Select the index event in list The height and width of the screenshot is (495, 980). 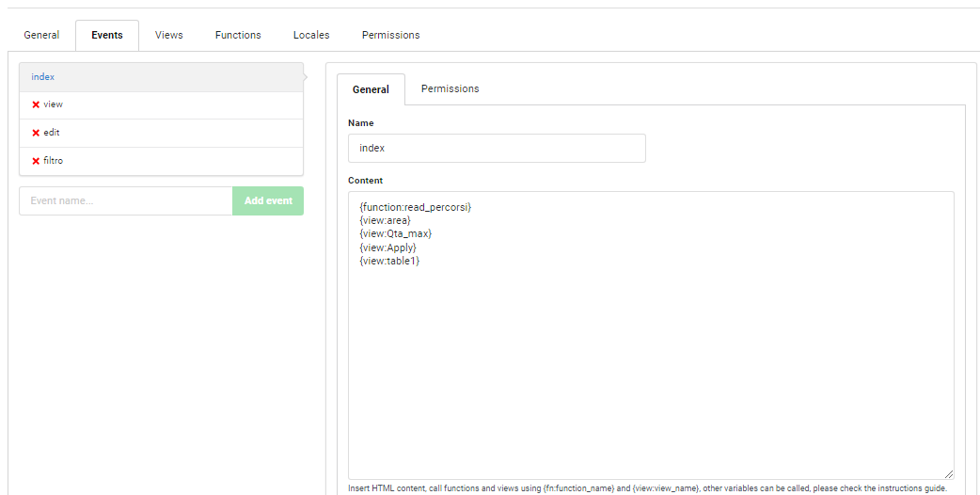161,77
